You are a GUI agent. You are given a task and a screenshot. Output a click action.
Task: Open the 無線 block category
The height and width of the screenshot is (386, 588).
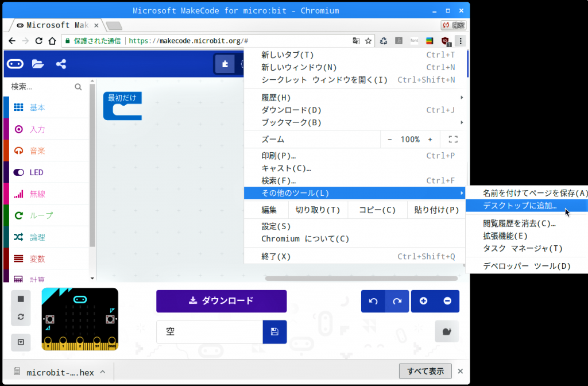click(x=46, y=194)
